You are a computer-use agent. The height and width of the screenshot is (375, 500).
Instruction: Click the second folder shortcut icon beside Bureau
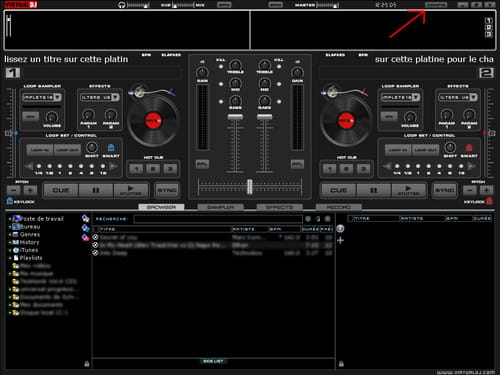85,228
